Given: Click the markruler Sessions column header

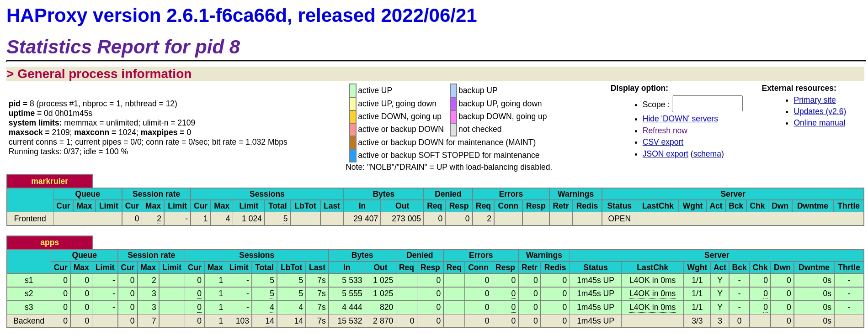Looking at the screenshot, I should click(267, 194).
